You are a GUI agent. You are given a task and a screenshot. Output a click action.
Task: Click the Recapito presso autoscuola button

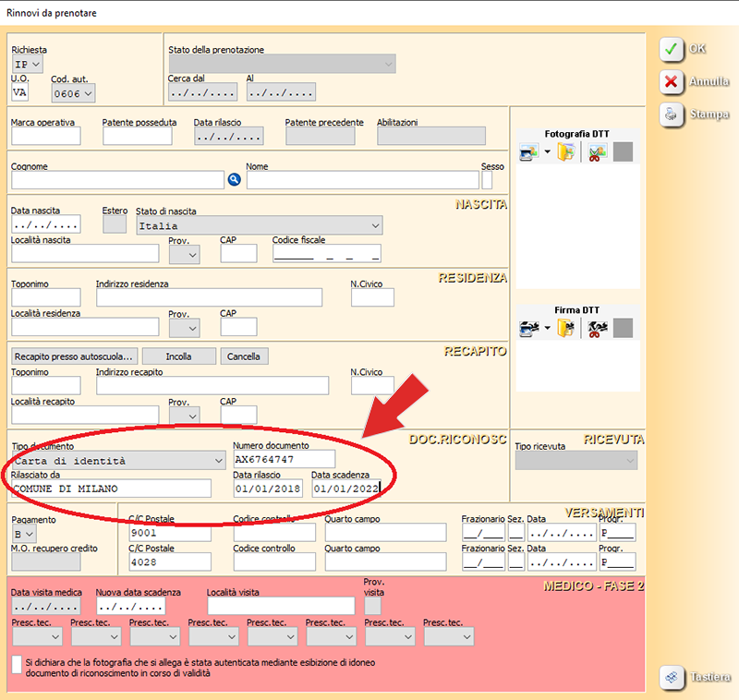tap(74, 356)
